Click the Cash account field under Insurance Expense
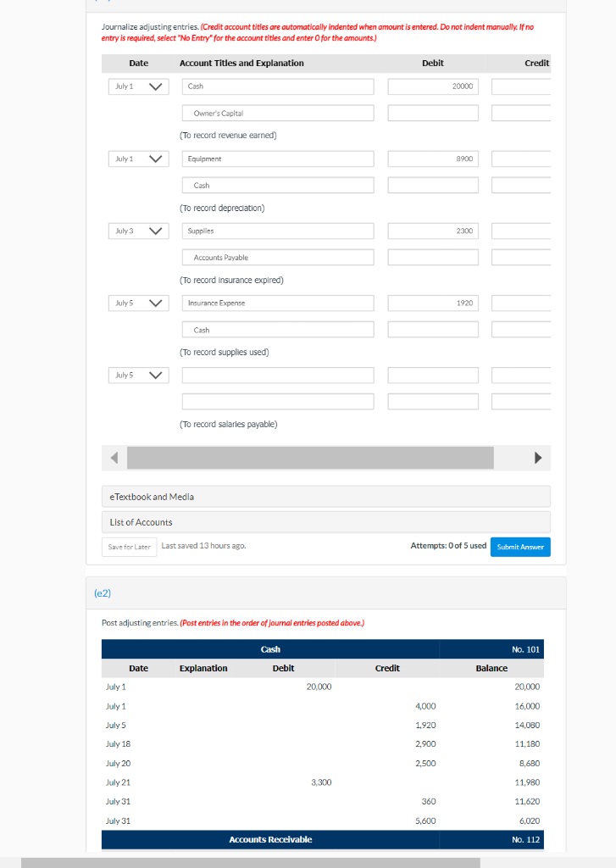The image size is (616, 868). [278, 330]
